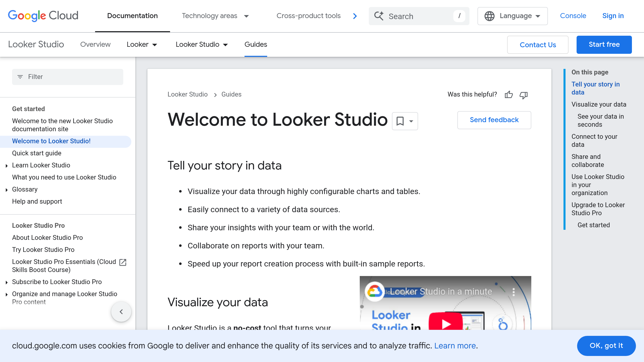644x362 pixels.
Task: Click the thumbs down not helpful icon
Action: click(524, 95)
